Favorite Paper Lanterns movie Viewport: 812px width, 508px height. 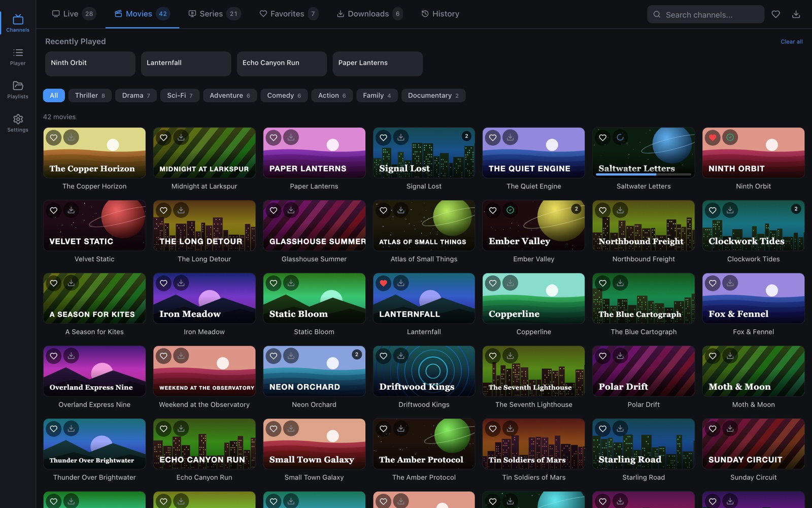274,137
